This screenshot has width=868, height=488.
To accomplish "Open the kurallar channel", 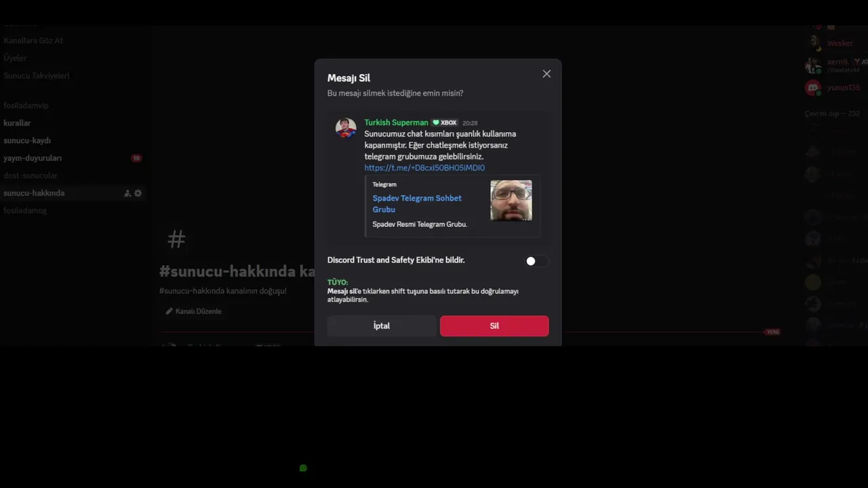I will pos(17,123).
